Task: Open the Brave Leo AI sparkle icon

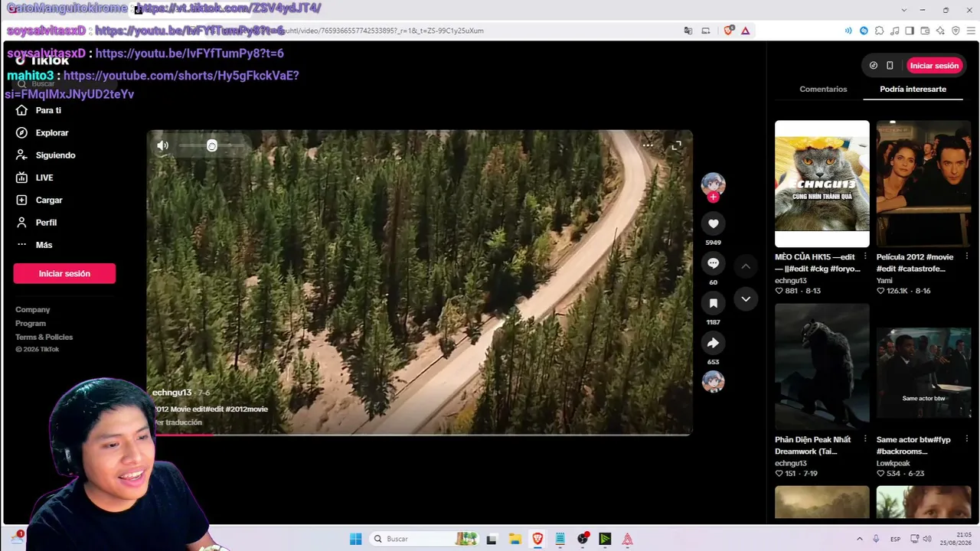Action: pyautogui.click(x=940, y=31)
